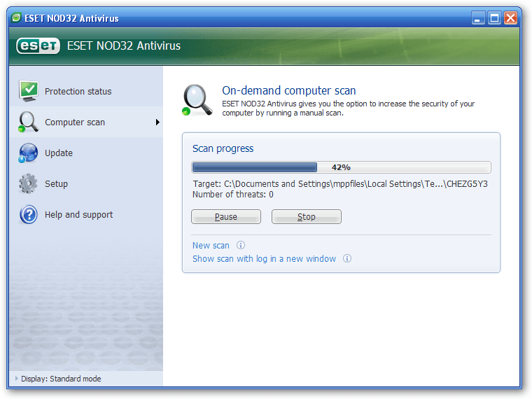
Task: Click the On-demand computer scan heading
Action: (x=288, y=90)
